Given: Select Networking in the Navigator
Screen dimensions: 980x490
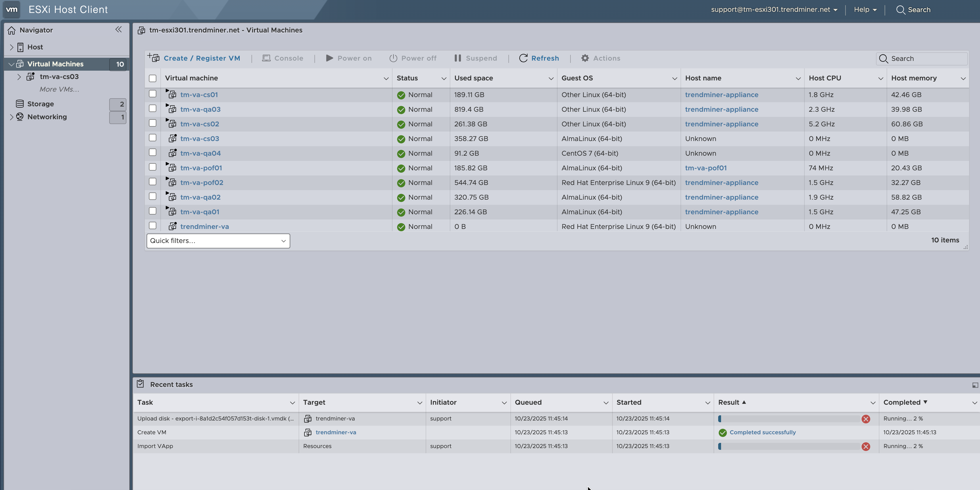Looking at the screenshot, I should tap(47, 117).
